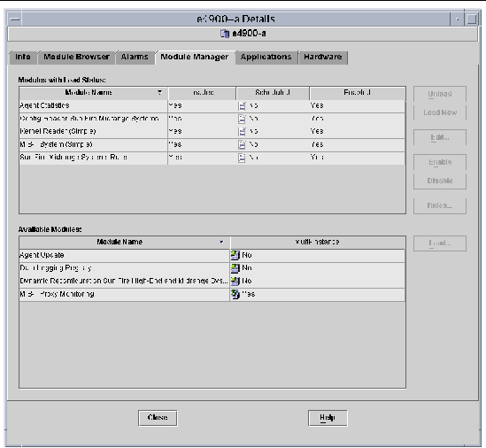Viewport: 486px width, 448px height.
Task: Select MIB-II Proxy Monitoring module
Action: [x=212, y=294]
